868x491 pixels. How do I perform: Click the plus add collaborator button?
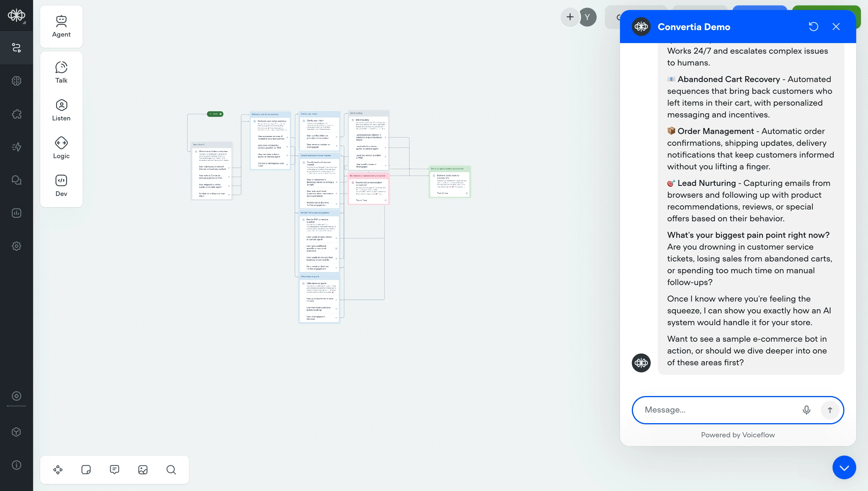click(570, 17)
